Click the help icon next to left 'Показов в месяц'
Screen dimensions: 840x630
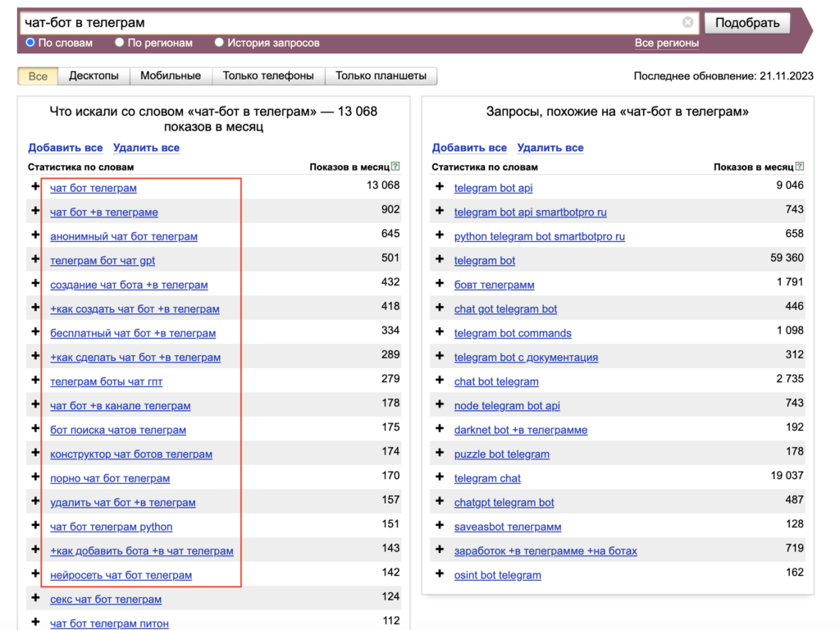point(395,167)
